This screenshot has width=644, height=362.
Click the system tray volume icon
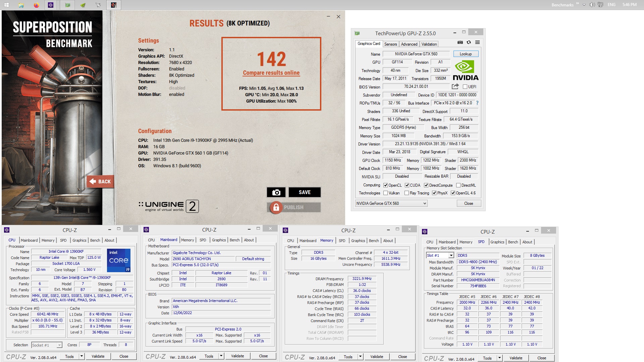[592, 5]
